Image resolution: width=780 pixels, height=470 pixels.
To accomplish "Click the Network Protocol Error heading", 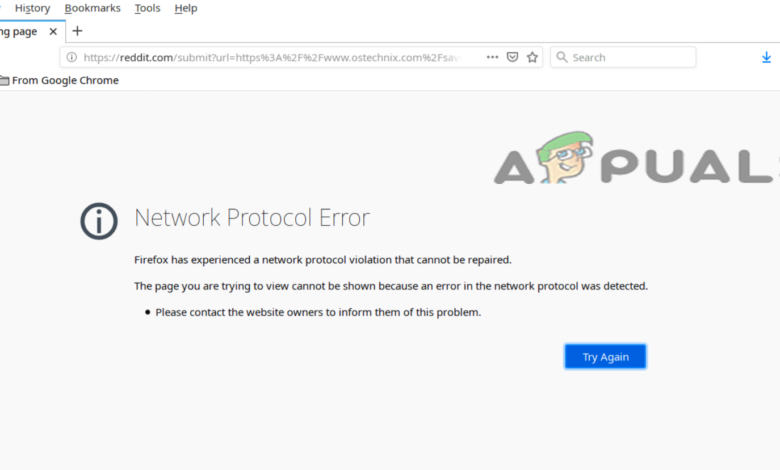I will click(x=252, y=218).
